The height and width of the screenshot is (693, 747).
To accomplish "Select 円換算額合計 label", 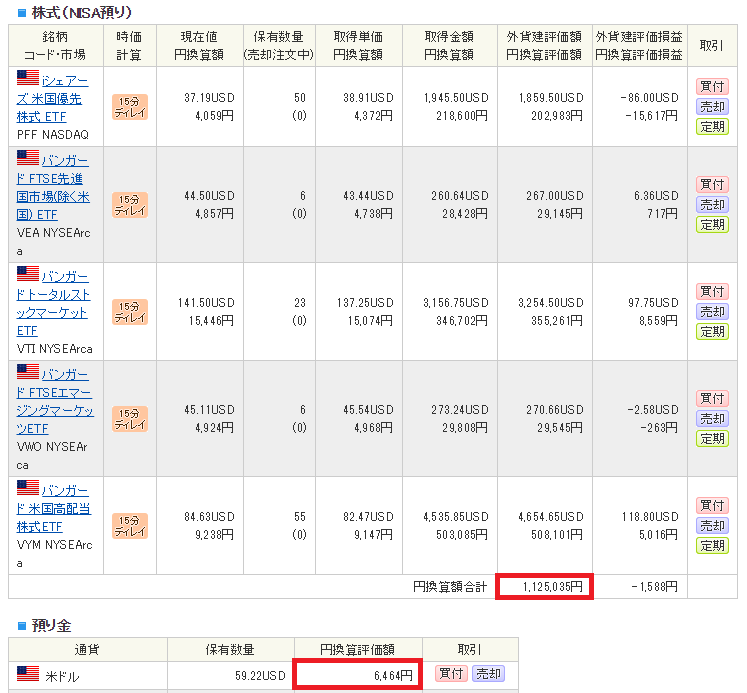I will pos(450,587).
